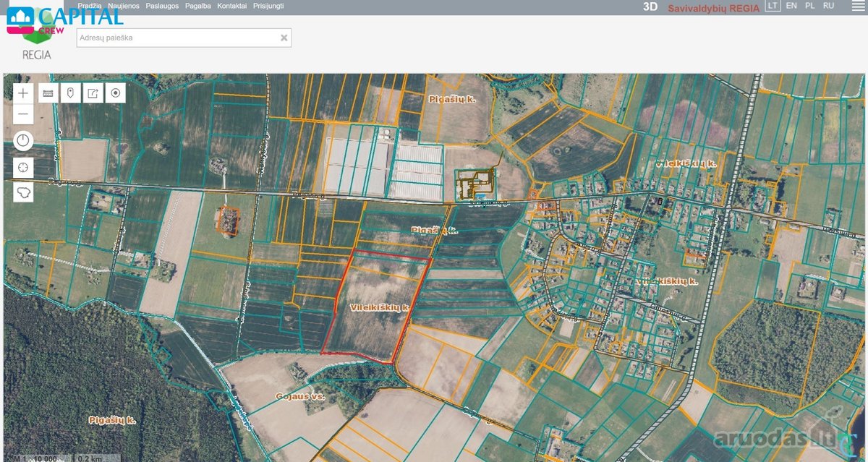
Task: Open the share map tool
Action: pyautogui.click(x=93, y=93)
